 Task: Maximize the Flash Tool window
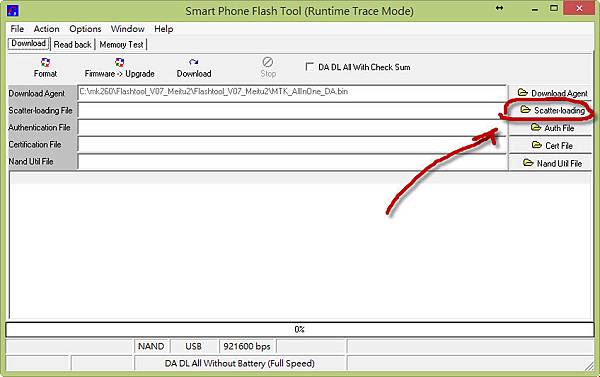pyautogui.click(x=554, y=8)
